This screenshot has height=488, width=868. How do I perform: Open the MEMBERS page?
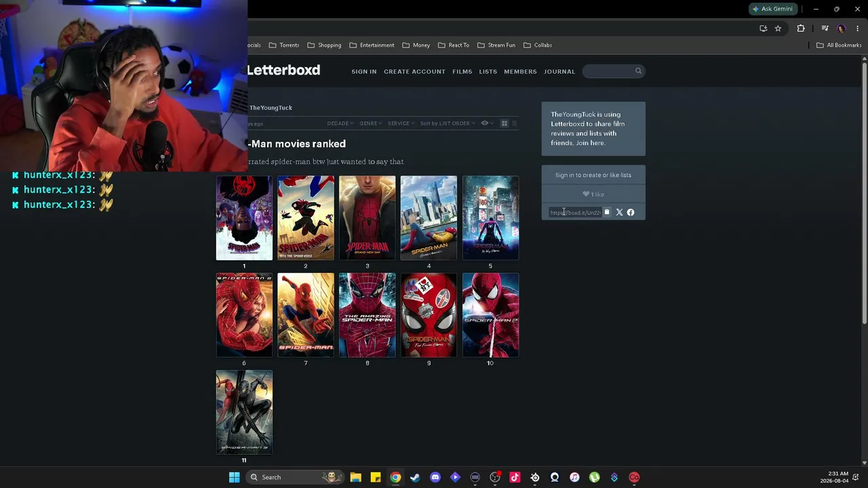click(520, 71)
